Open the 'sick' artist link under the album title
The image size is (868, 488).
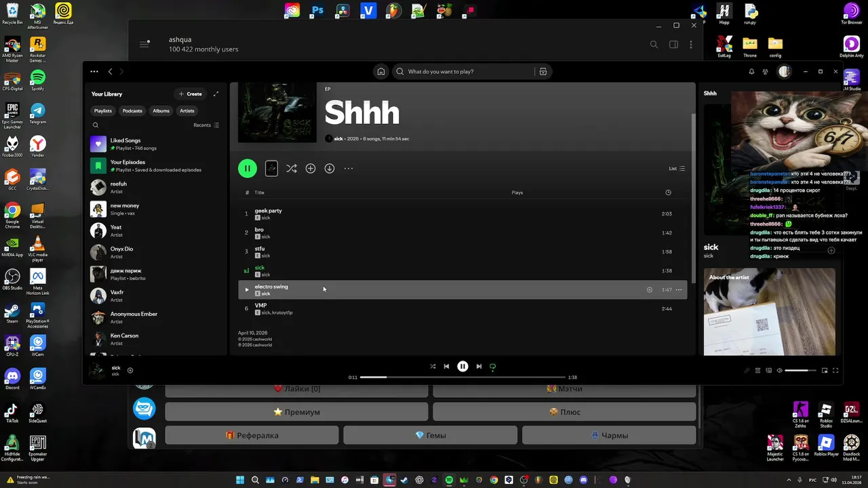point(338,138)
